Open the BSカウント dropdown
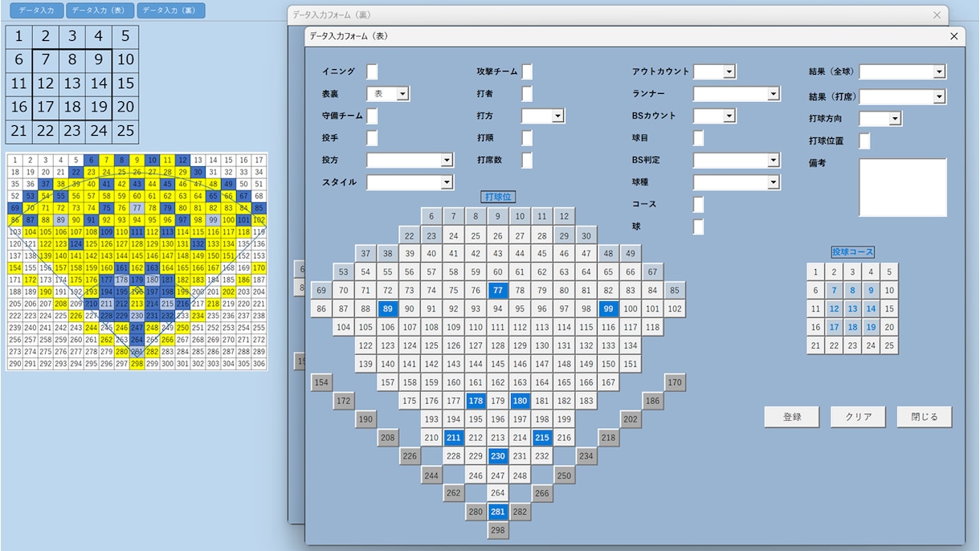 pos(729,116)
